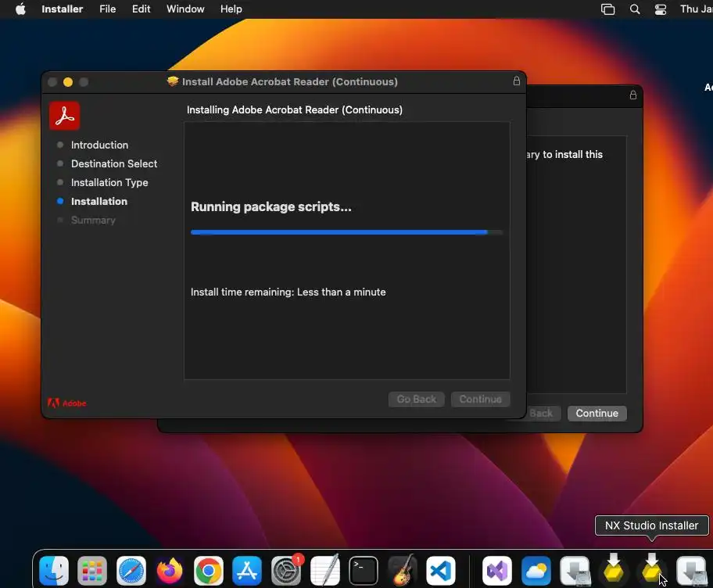Open Spotlight search magnifier icon
This screenshot has width=713, height=588.
pyautogui.click(x=635, y=9)
